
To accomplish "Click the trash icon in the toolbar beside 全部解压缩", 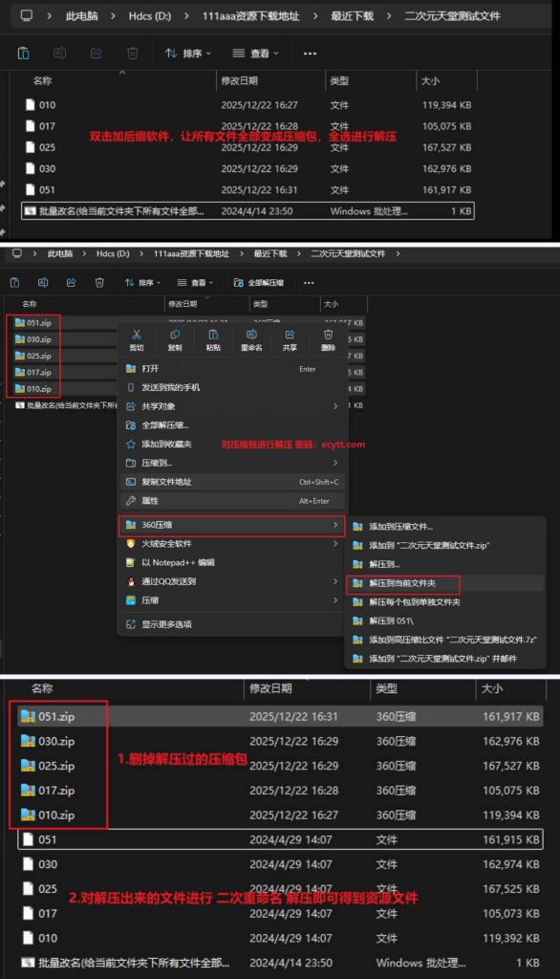I will pos(99,283).
